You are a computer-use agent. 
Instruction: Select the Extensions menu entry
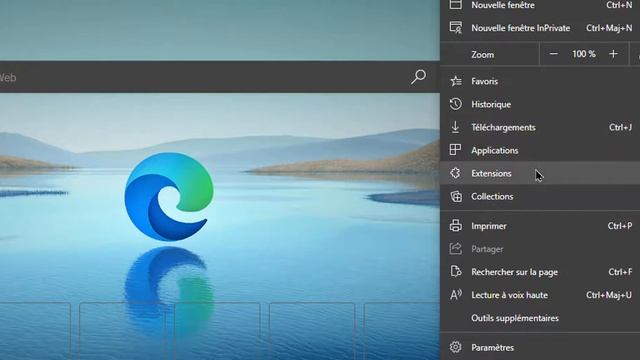540,173
